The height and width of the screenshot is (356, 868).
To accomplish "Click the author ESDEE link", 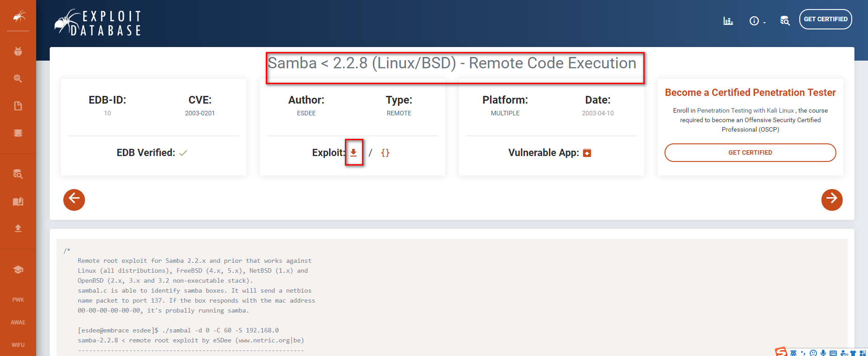I will [x=306, y=113].
